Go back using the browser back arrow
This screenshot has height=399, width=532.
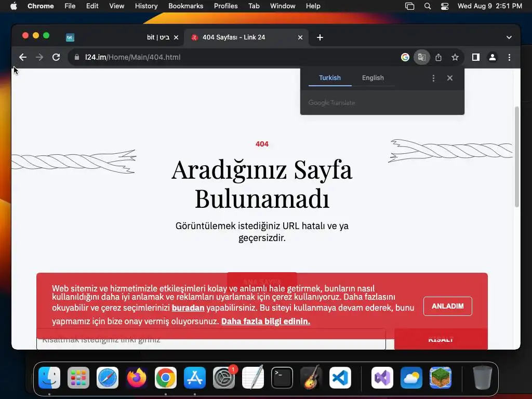click(23, 57)
